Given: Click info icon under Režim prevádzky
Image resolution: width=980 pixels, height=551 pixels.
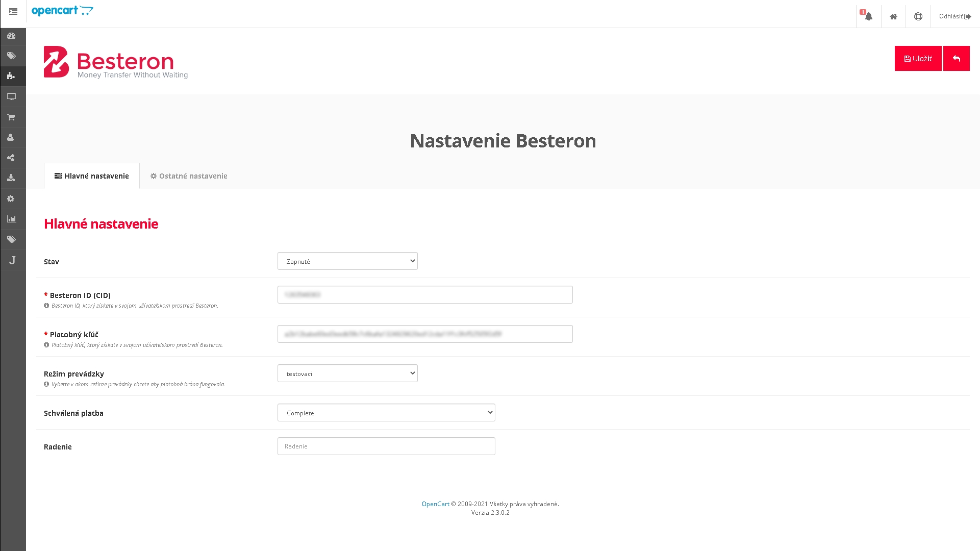Looking at the screenshot, I should click(46, 384).
